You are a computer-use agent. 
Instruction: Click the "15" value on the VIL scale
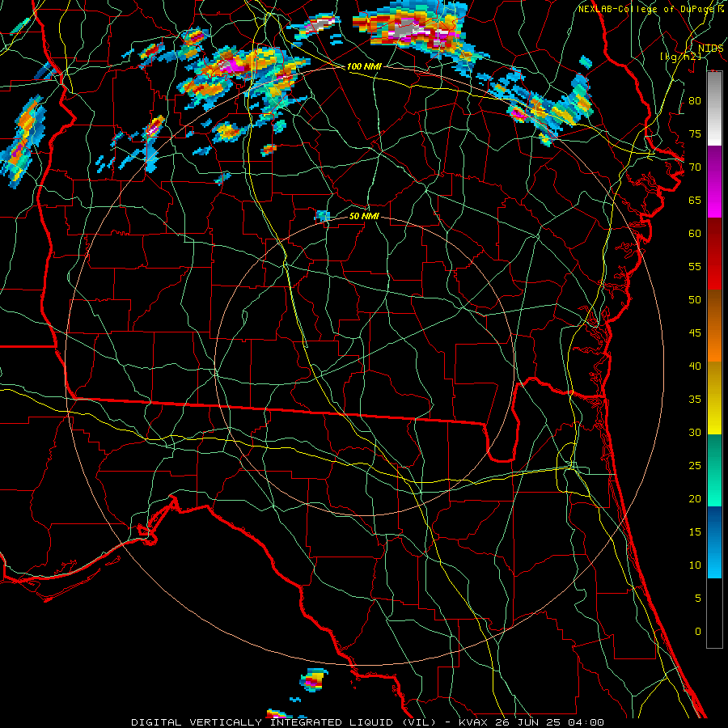(x=695, y=532)
